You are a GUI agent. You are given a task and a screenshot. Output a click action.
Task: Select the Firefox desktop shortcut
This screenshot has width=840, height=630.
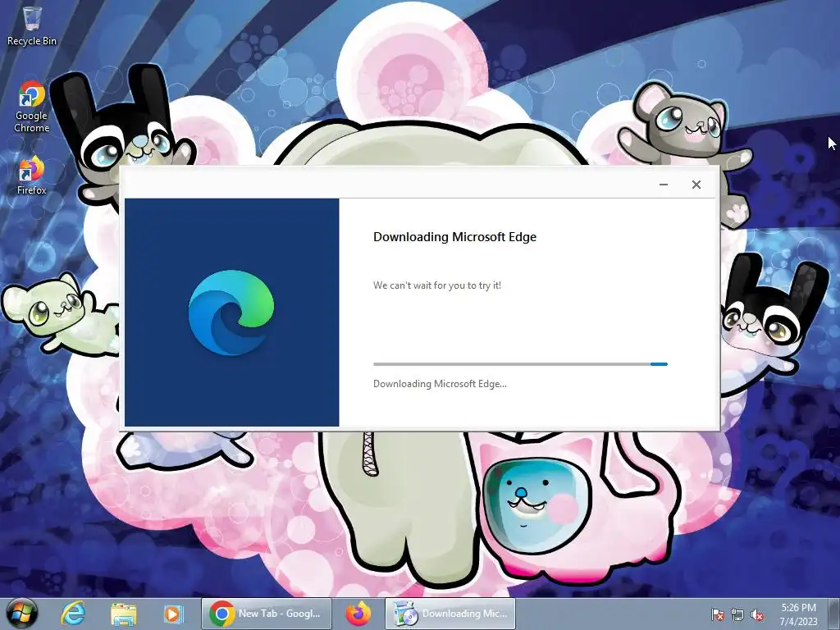32,176
